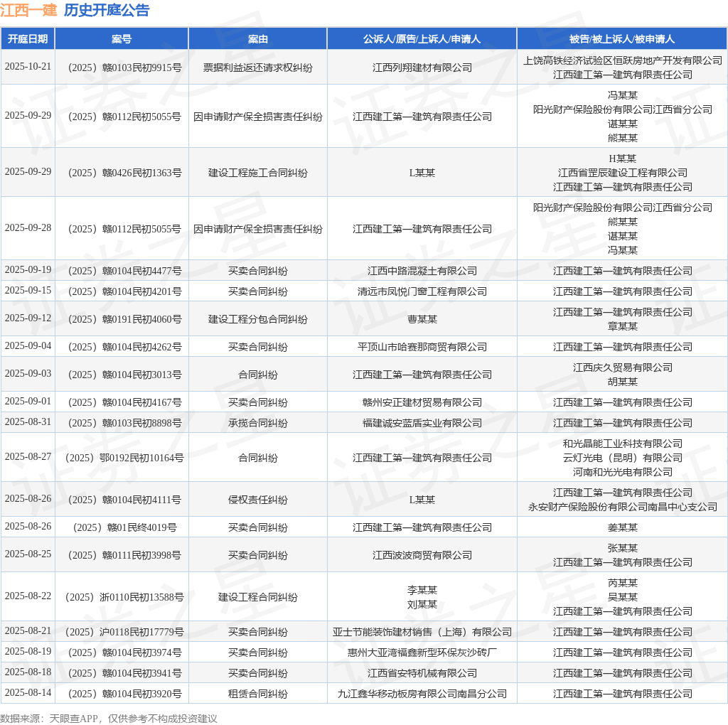Click plaintiff 平顶山市哈赛那商贸有限公司

[x=422, y=347]
